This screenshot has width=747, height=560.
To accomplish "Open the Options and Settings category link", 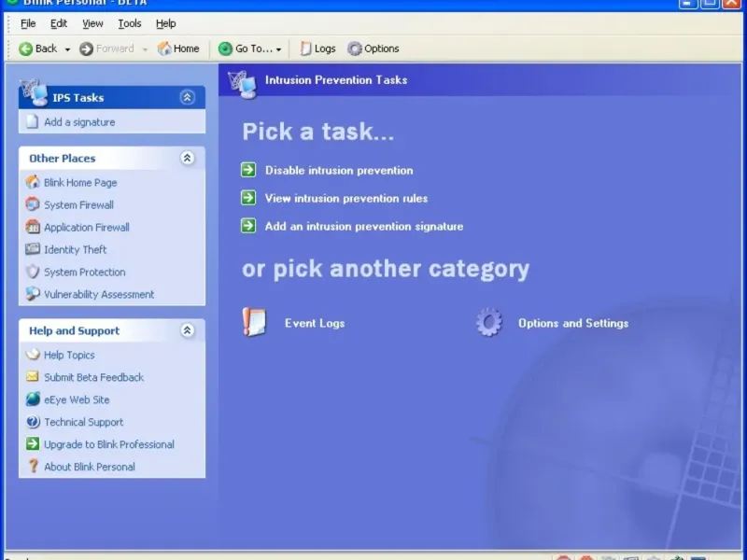I will pos(573,323).
